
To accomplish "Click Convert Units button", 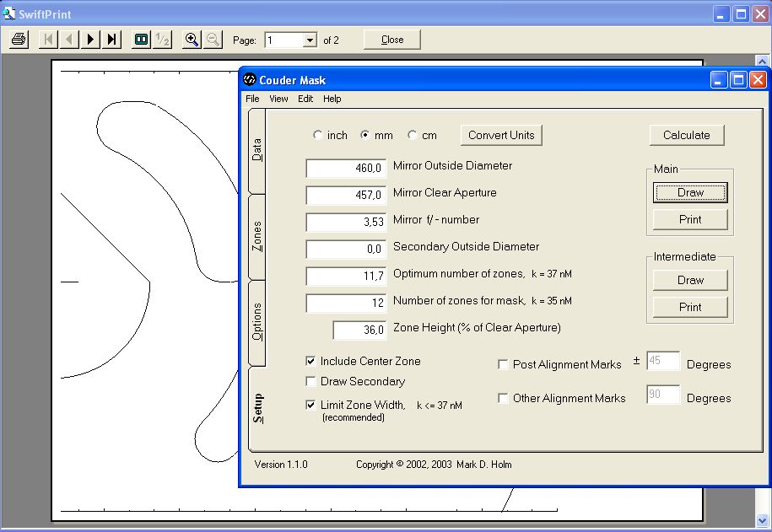I will [x=501, y=136].
